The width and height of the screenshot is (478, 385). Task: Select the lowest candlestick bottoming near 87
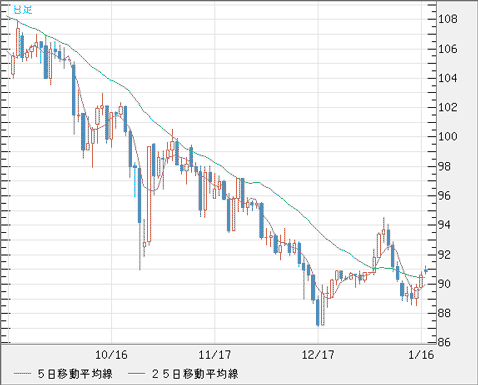pyautogui.click(x=318, y=312)
